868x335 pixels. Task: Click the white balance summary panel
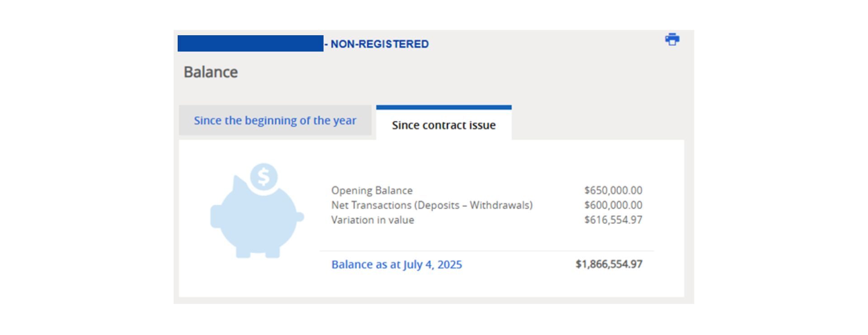click(431, 218)
